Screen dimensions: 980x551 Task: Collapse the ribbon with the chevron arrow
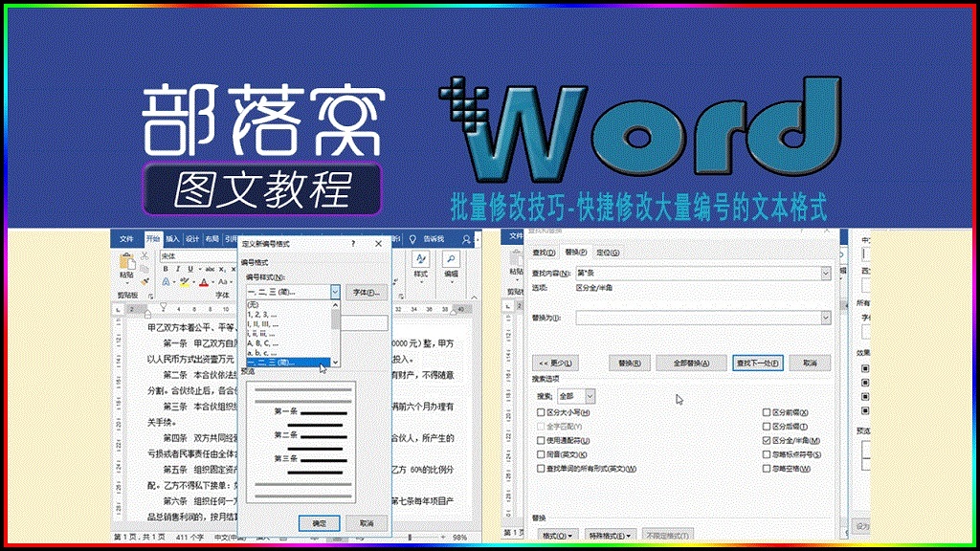pyautogui.click(x=474, y=298)
